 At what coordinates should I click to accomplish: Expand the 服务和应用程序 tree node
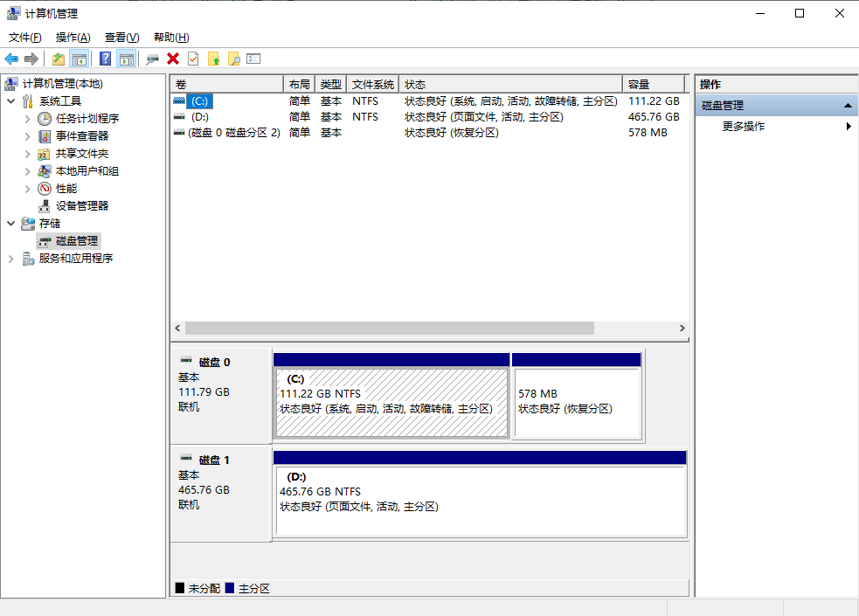point(12,258)
